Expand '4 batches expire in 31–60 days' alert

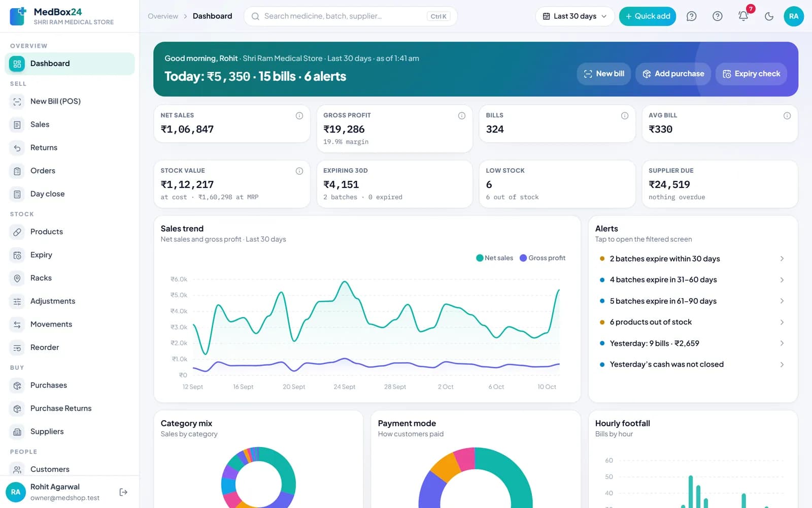click(693, 280)
